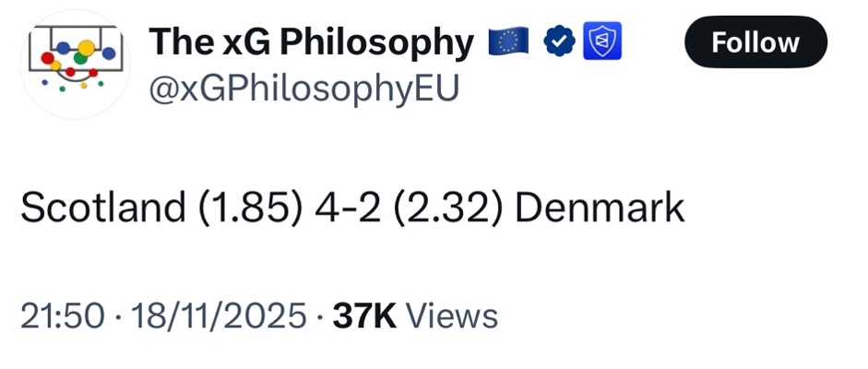The width and height of the screenshot is (868, 369).
Task: Open the @xGPhilosophyEU handle link
Action: pos(303,89)
